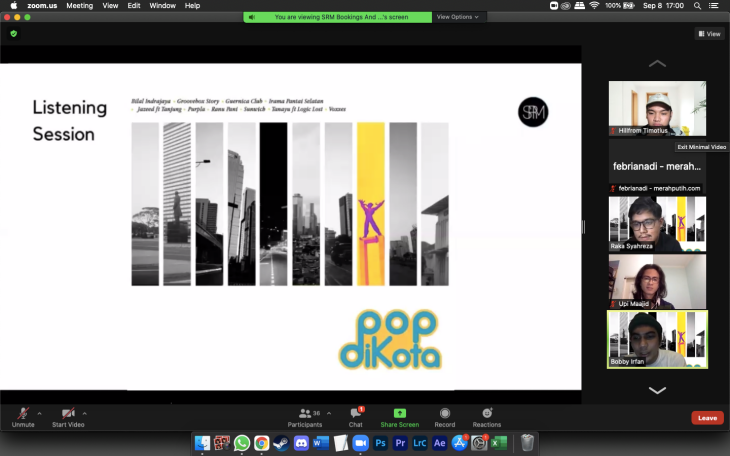Open the View Options dropdown
This screenshot has height=456, width=730.
click(458, 17)
